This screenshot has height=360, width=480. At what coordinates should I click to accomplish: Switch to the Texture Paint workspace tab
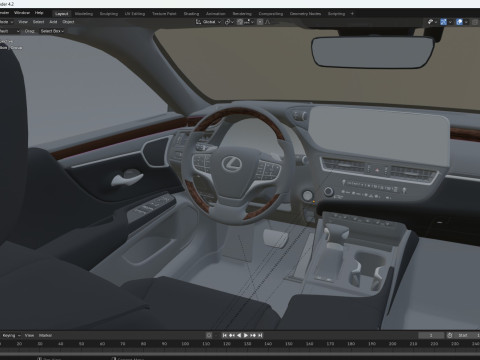point(164,14)
